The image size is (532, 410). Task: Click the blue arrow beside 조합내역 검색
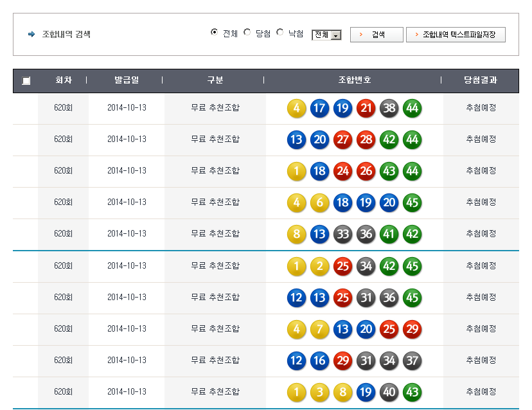(x=31, y=35)
